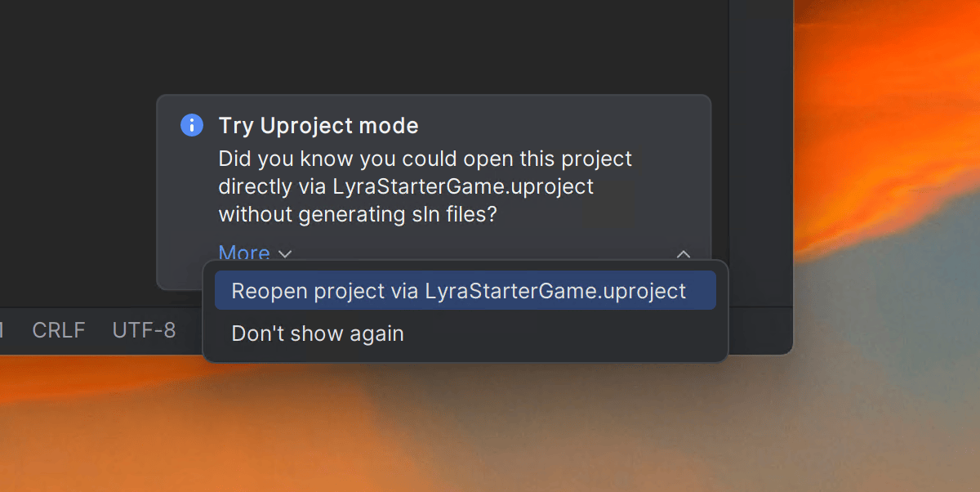Click the status bar right of the popup
Screen dimensions: 980x492
759,330
